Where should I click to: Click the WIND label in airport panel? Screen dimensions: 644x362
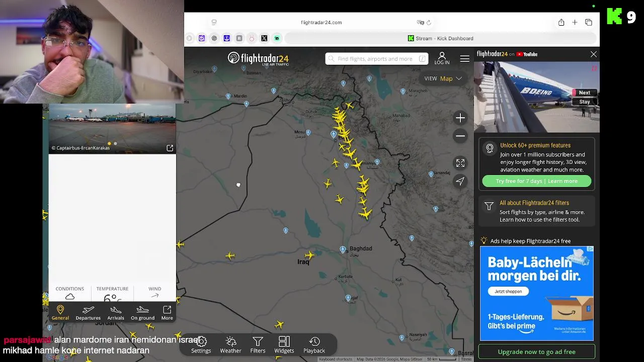click(x=154, y=289)
